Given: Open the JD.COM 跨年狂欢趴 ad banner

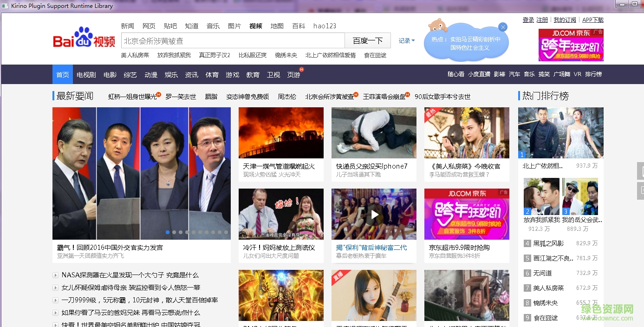Looking at the screenshot, I should click(x=571, y=45).
